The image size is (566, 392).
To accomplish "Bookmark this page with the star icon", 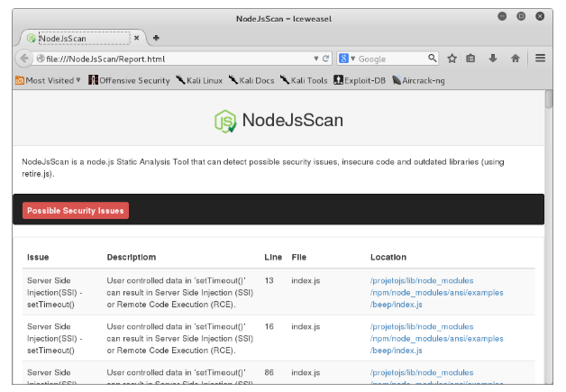I will (x=452, y=58).
